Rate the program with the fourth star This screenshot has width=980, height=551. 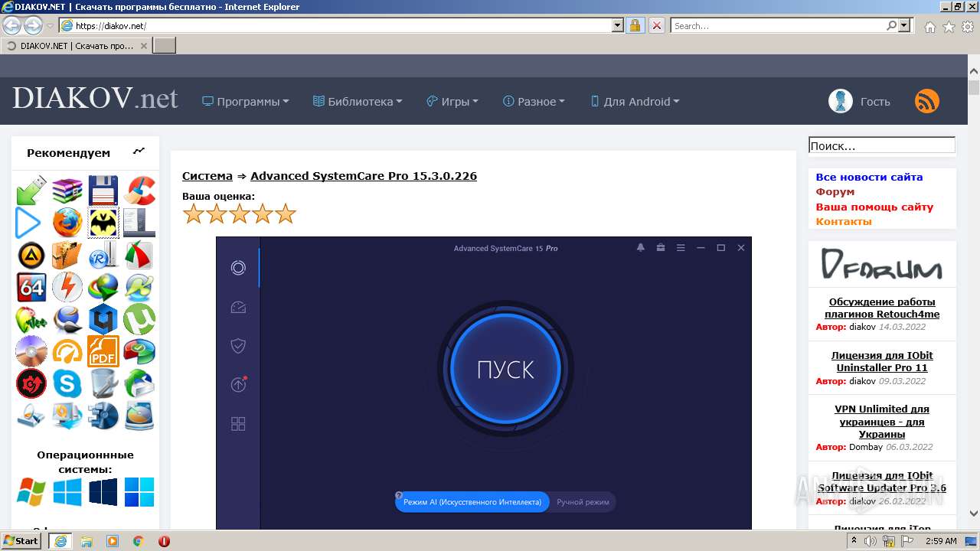(263, 214)
